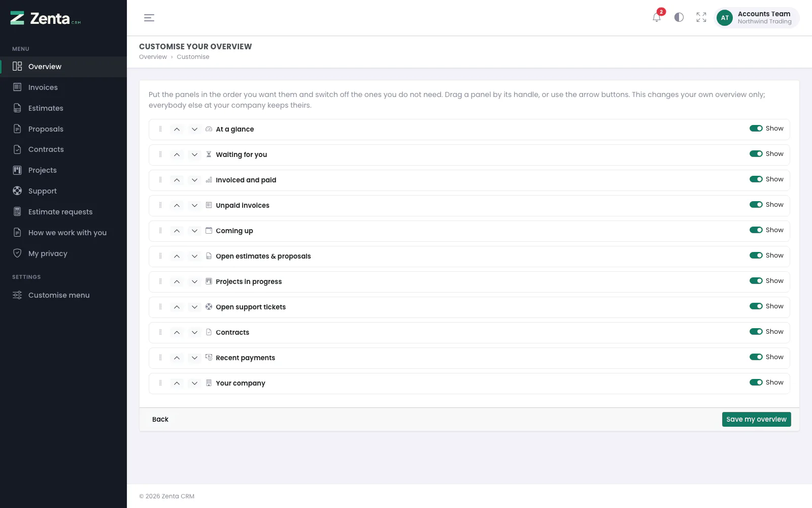812x508 pixels.
Task: Collapse sidebar with the hamburger icon
Action: (x=149, y=18)
